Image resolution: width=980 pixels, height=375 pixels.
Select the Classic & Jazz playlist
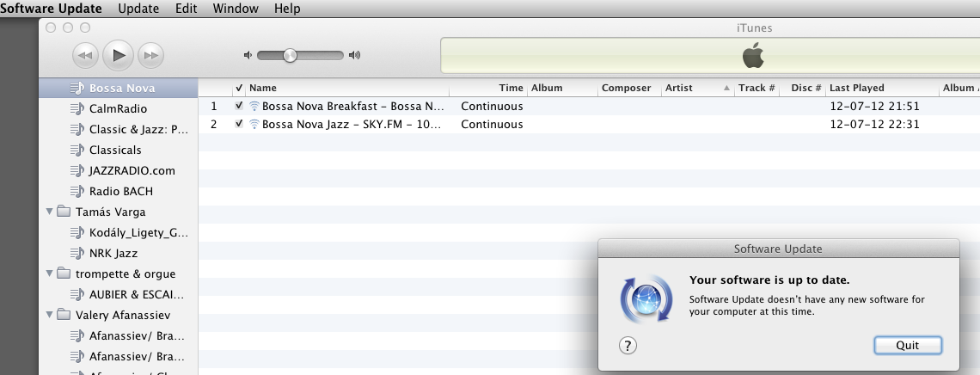pyautogui.click(x=119, y=129)
